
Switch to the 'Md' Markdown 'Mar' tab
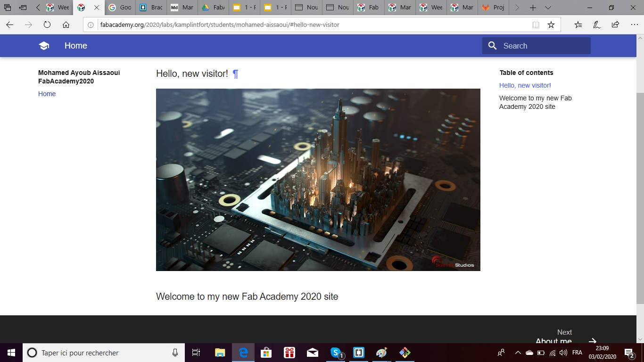(x=182, y=8)
